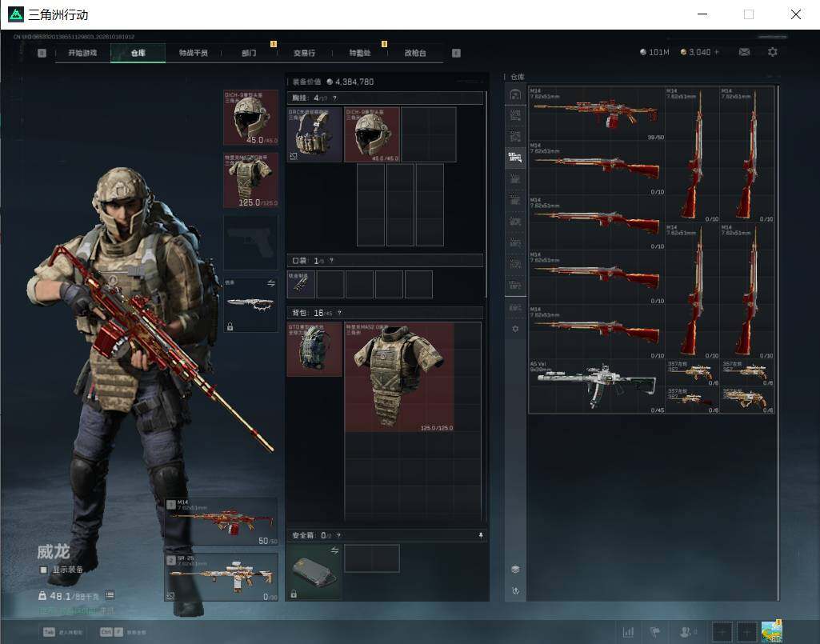
Task: Click the 胸挂 help question mark
Action: (334, 98)
